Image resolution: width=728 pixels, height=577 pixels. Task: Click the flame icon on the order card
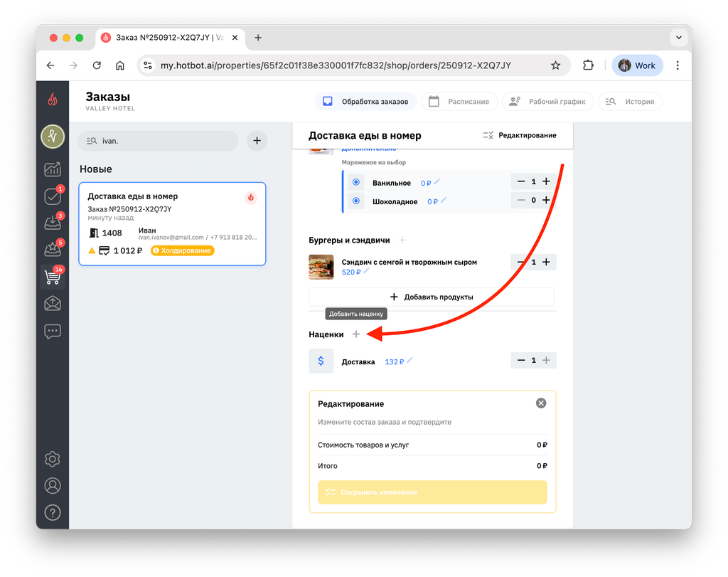tap(251, 198)
